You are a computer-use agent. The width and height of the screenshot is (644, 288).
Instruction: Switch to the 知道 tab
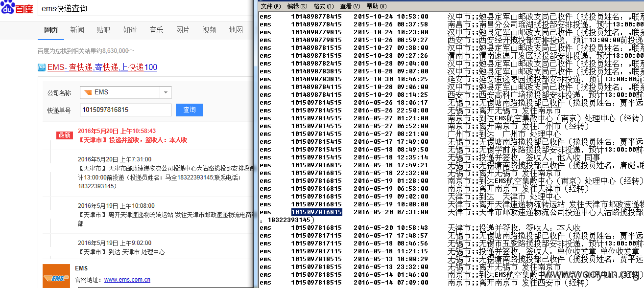[130, 30]
